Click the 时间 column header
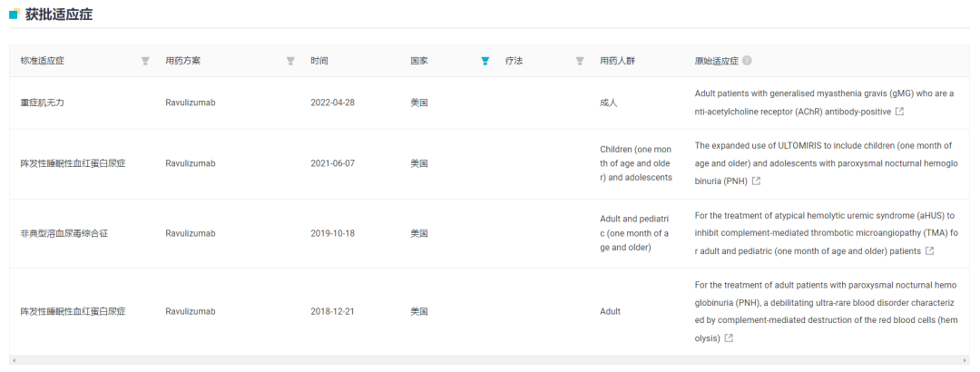 pos(319,61)
